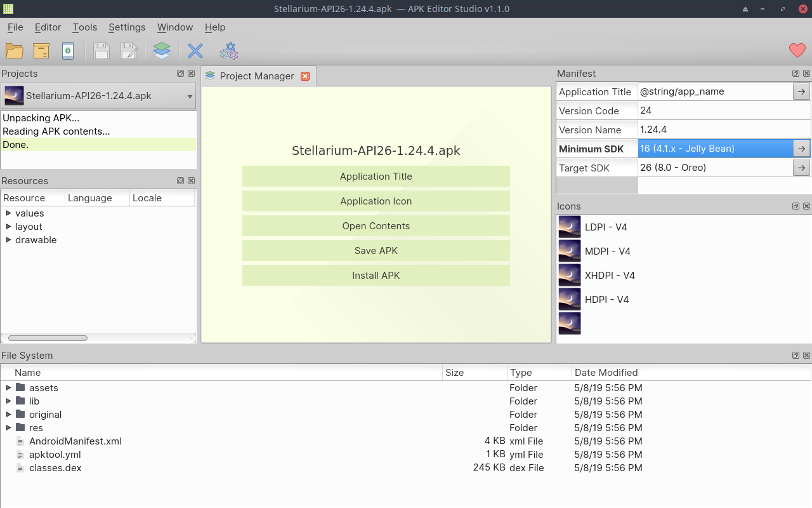Close the Resources panel

tap(191, 181)
